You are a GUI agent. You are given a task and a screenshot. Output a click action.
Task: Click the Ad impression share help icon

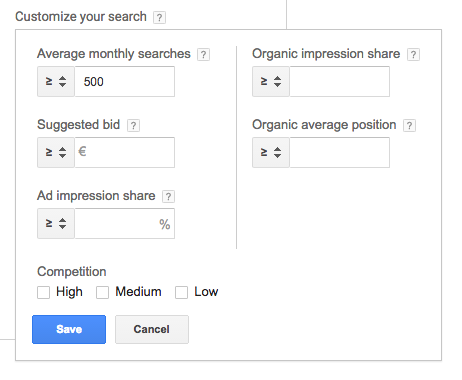pos(168,197)
